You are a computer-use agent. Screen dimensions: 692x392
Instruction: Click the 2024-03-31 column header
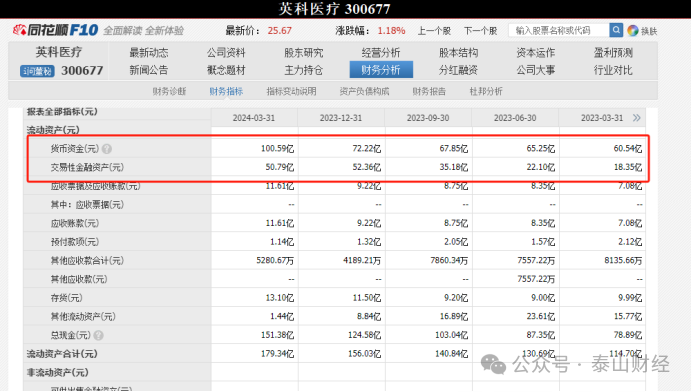click(x=254, y=118)
